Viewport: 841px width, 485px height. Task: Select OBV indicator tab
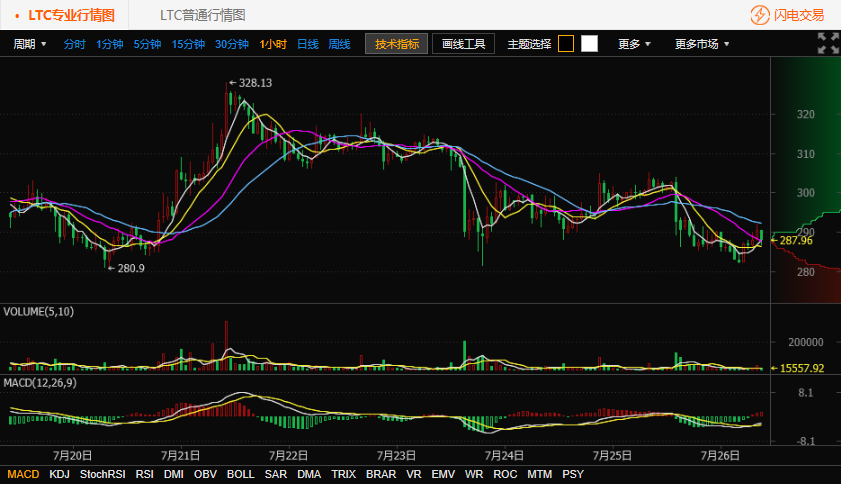[205, 474]
